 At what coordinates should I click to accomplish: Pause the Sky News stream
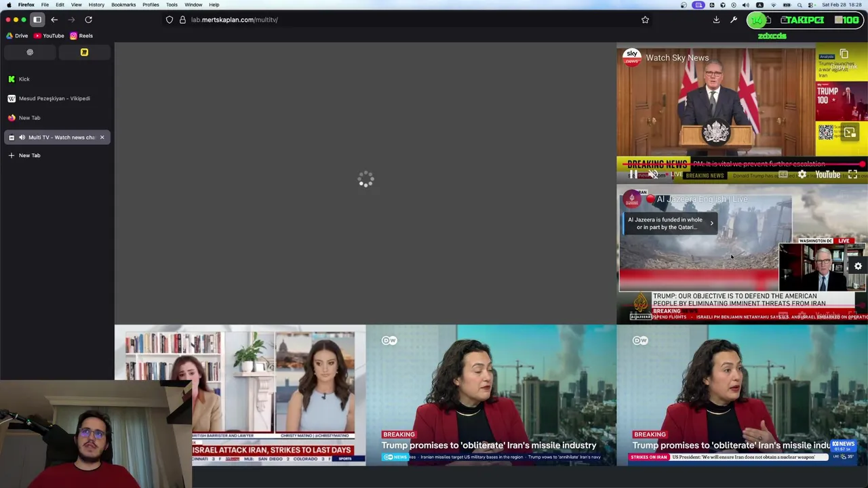(633, 175)
